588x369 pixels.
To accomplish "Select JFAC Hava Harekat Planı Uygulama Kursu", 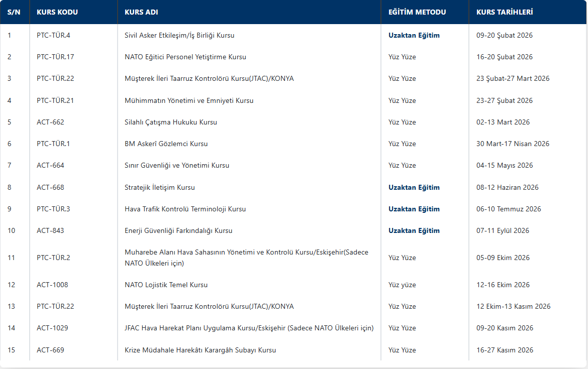I will tap(249, 328).
